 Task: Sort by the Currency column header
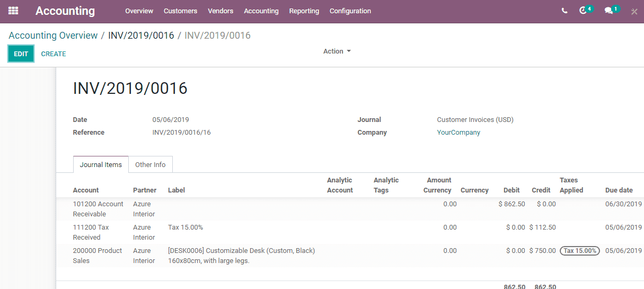(474, 190)
